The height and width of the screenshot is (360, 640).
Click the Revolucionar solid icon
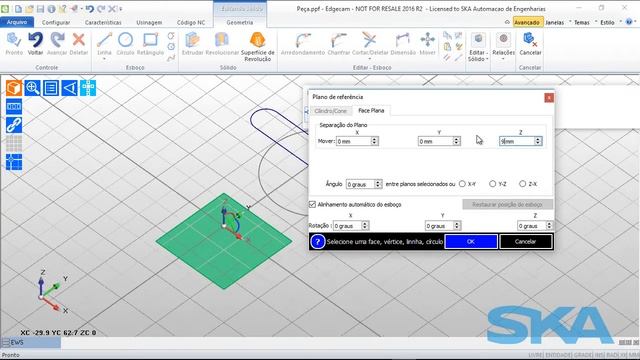222,40
